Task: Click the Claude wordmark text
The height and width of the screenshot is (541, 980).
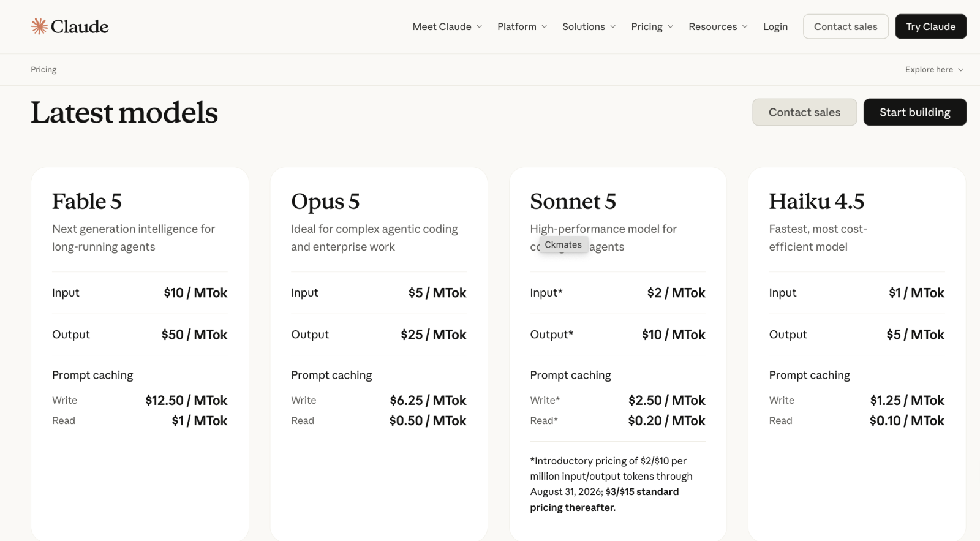Action: (x=80, y=26)
